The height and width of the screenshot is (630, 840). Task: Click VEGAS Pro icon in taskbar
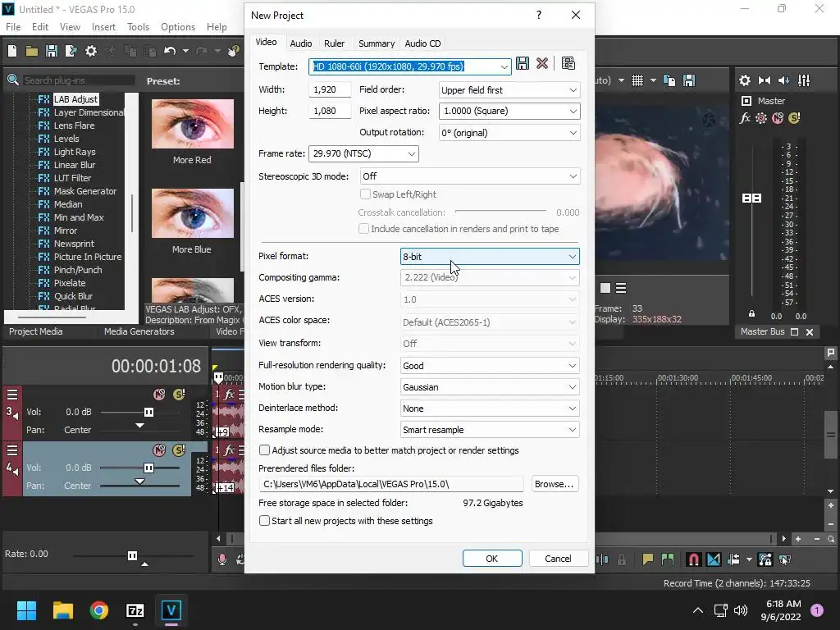(x=171, y=610)
